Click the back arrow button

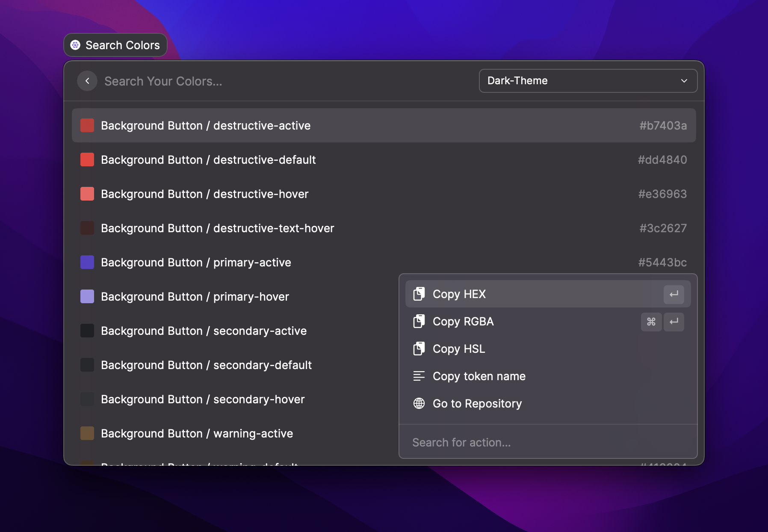(87, 81)
